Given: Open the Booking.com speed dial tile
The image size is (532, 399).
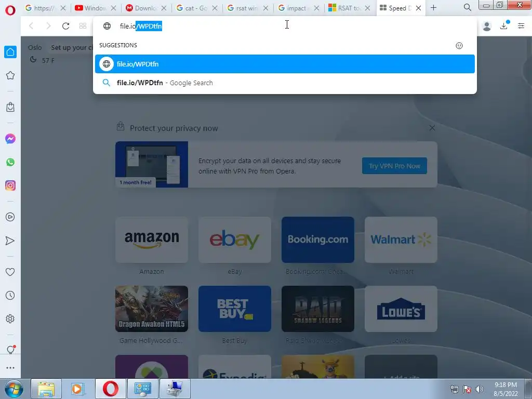Looking at the screenshot, I should pos(318,240).
